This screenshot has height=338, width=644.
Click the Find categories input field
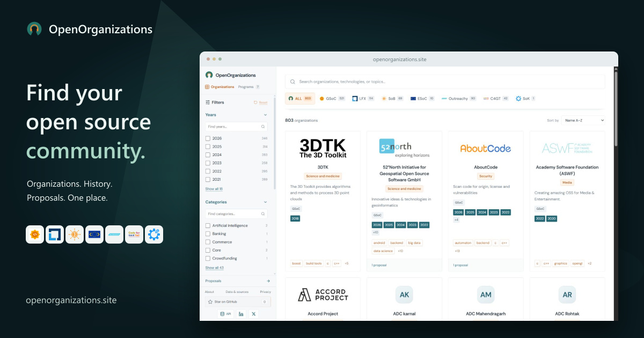point(237,214)
